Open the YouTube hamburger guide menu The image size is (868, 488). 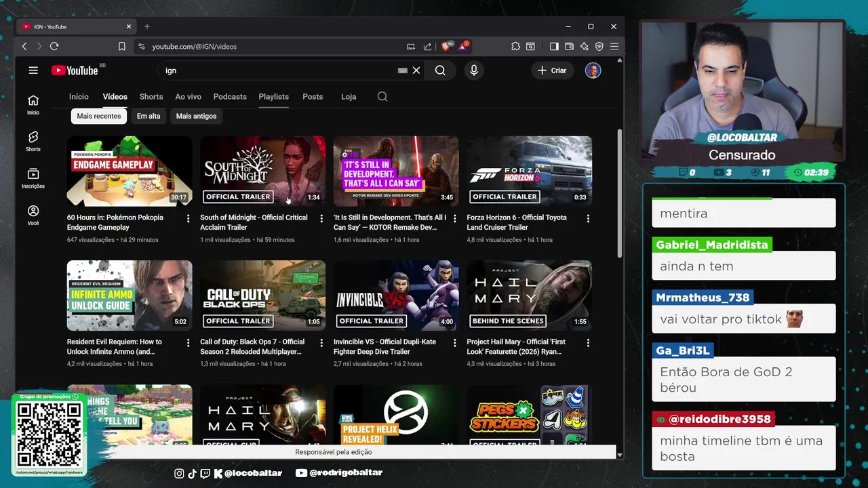point(33,70)
